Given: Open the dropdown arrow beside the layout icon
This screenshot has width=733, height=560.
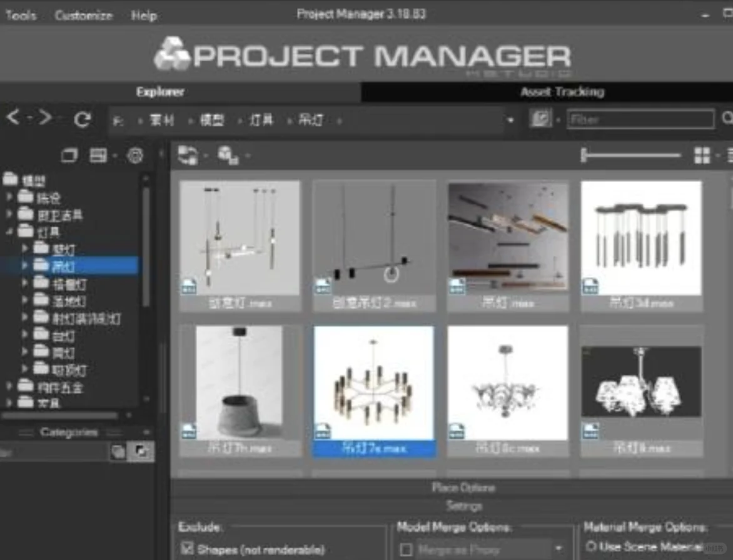Looking at the screenshot, I should point(114,156).
